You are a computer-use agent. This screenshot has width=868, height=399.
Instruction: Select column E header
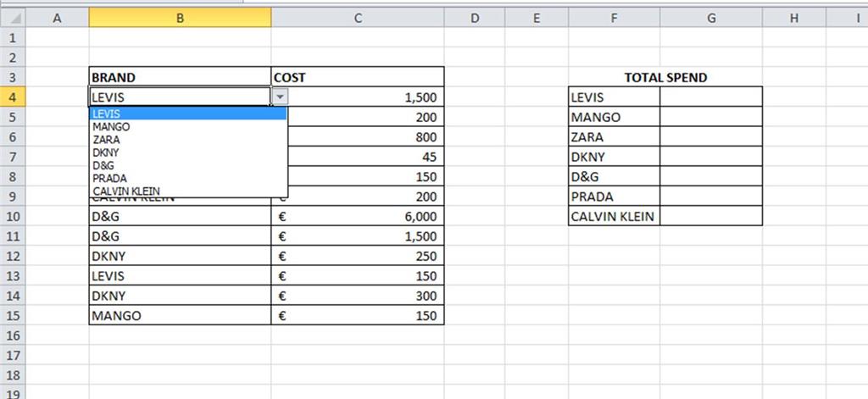(537, 19)
